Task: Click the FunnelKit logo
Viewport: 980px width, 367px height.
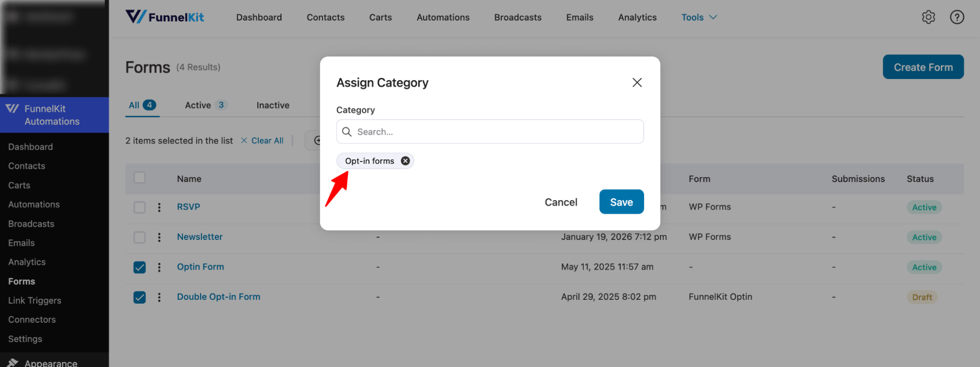Action: 165,16
